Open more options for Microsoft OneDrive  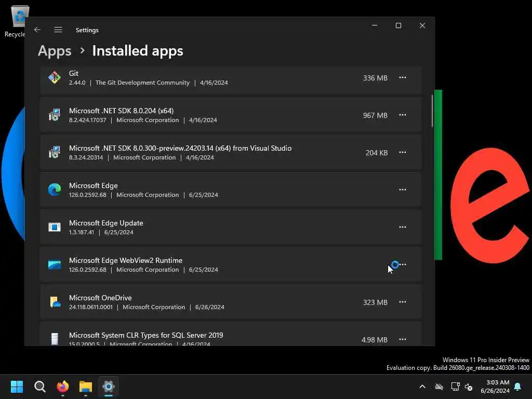point(403,302)
